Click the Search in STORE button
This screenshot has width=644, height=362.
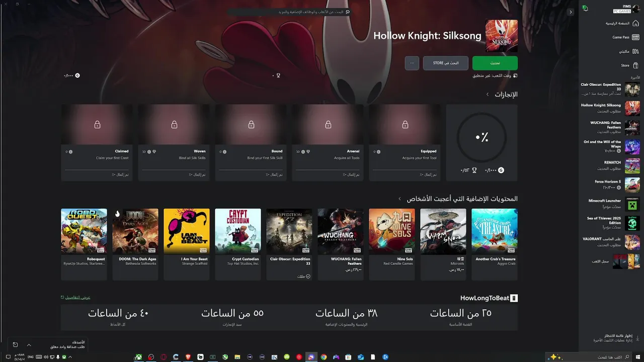click(x=445, y=63)
